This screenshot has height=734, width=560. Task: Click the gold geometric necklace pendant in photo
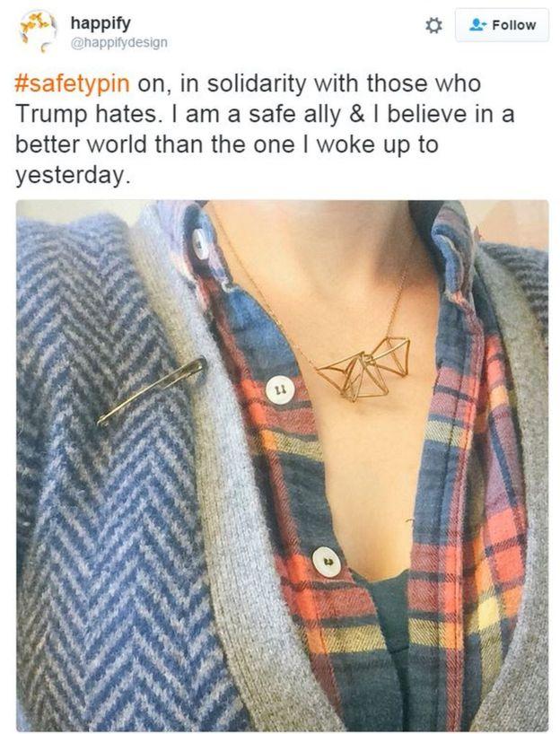click(x=363, y=369)
